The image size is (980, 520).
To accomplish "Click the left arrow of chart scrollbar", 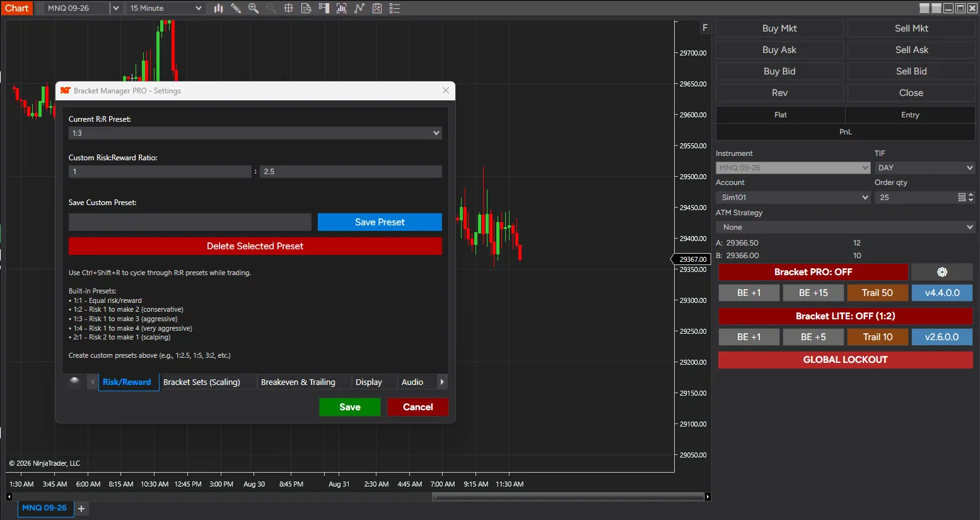I will coord(9,497).
